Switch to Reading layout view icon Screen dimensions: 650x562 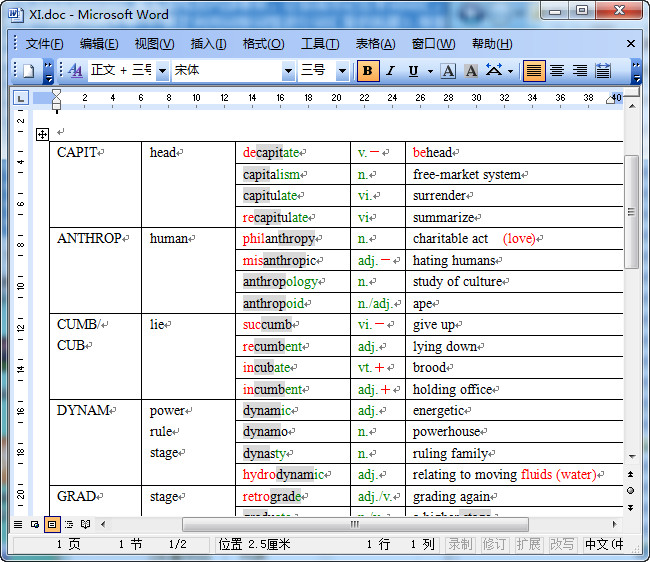(85, 524)
